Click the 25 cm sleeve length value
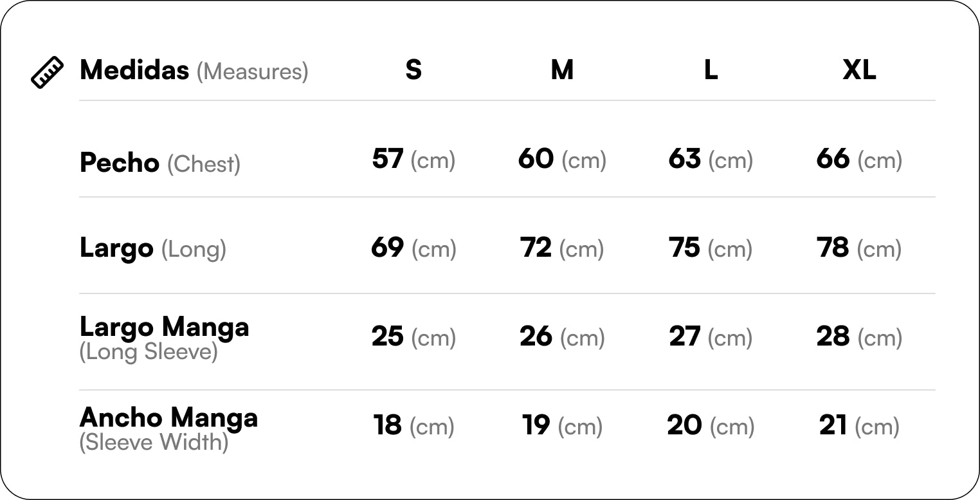The width and height of the screenshot is (980, 500). [413, 337]
